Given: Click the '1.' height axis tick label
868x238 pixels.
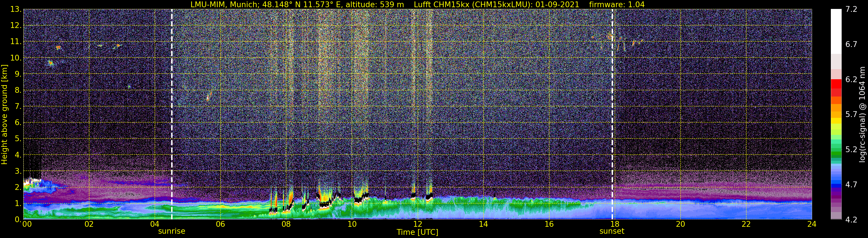Looking at the screenshot, I should [18, 203].
